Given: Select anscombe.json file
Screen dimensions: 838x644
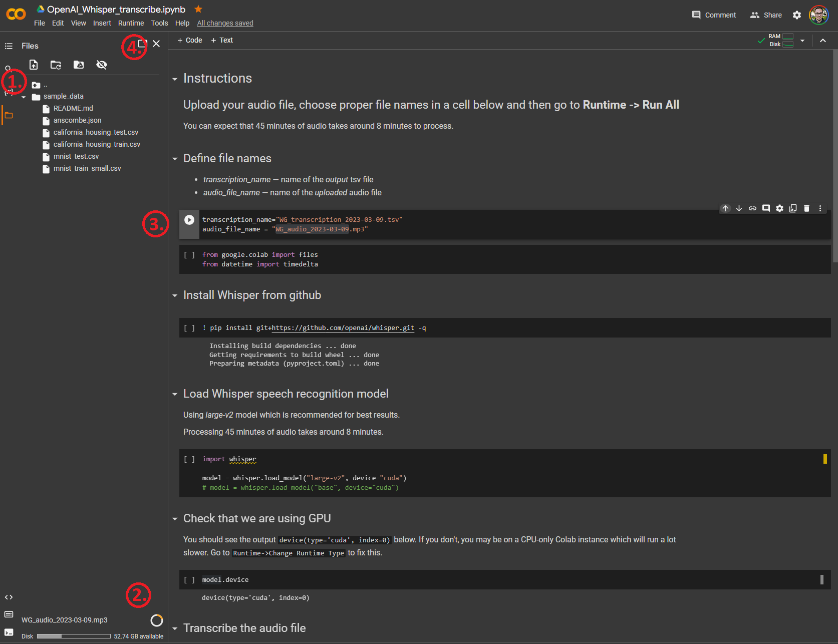Looking at the screenshot, I should pos(77,120).
